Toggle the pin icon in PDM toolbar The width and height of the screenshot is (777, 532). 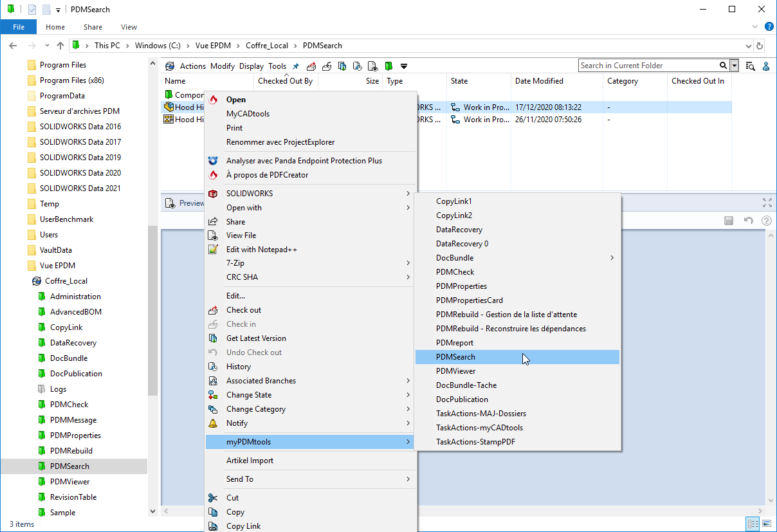(x=296, y=66)
